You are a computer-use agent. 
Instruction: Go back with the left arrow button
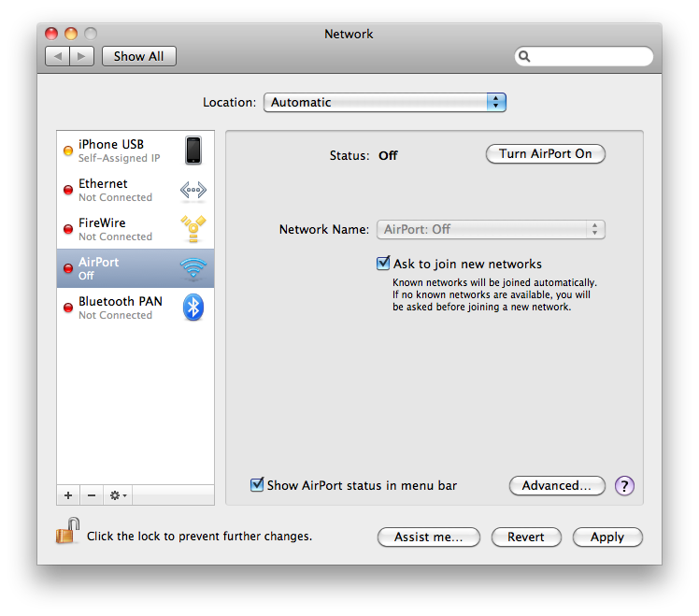point(58,56)
